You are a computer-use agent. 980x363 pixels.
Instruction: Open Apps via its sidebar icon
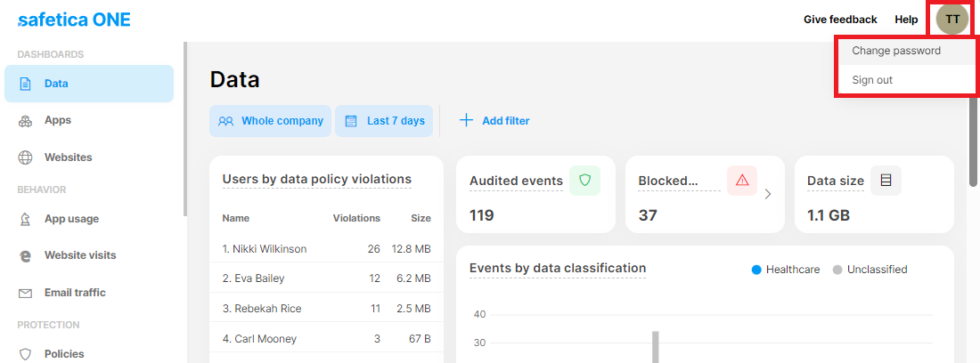point(26,121)
